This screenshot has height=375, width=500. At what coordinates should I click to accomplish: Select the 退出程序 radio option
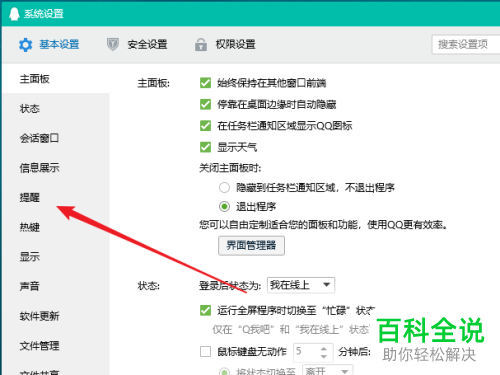(224, 207)
